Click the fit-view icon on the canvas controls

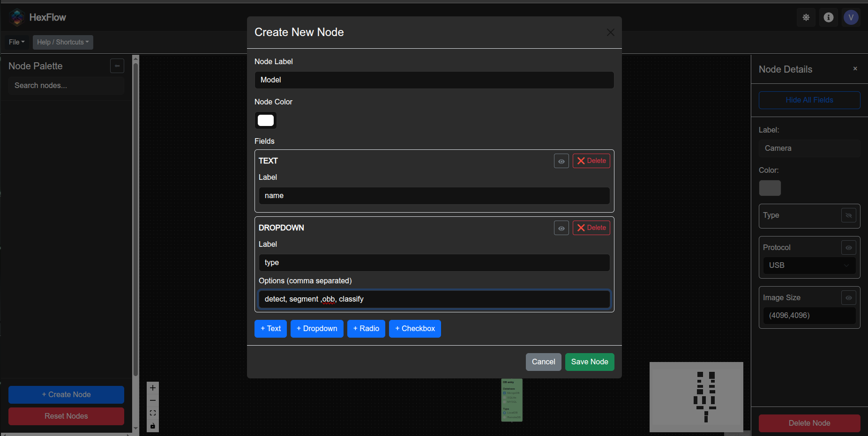(x=152, y=413)
